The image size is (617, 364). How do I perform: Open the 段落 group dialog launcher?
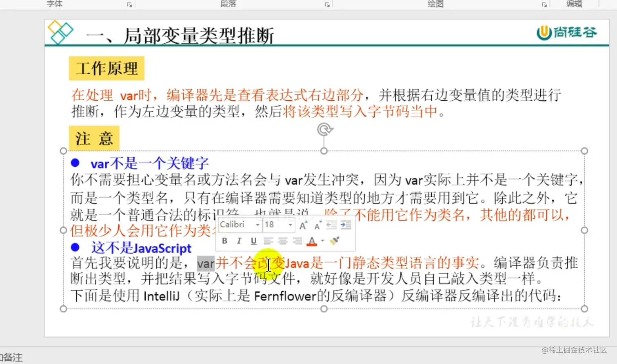(327, 4)
